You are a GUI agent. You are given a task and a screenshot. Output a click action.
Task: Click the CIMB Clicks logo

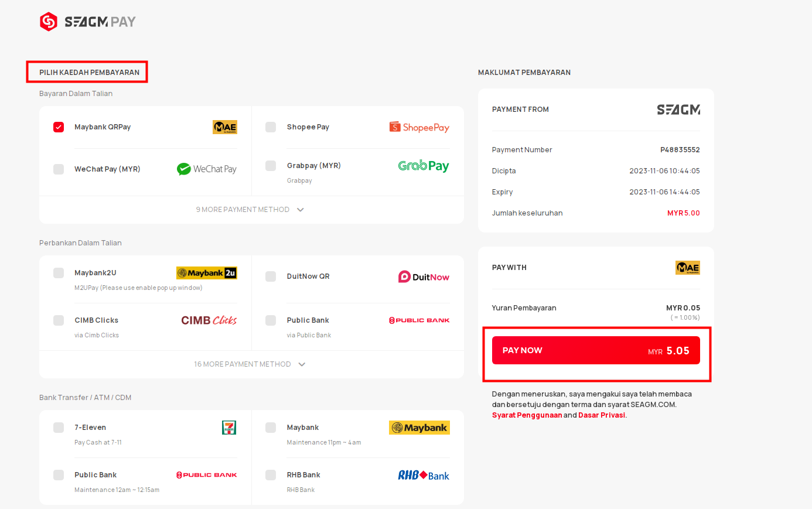(209, 320)
